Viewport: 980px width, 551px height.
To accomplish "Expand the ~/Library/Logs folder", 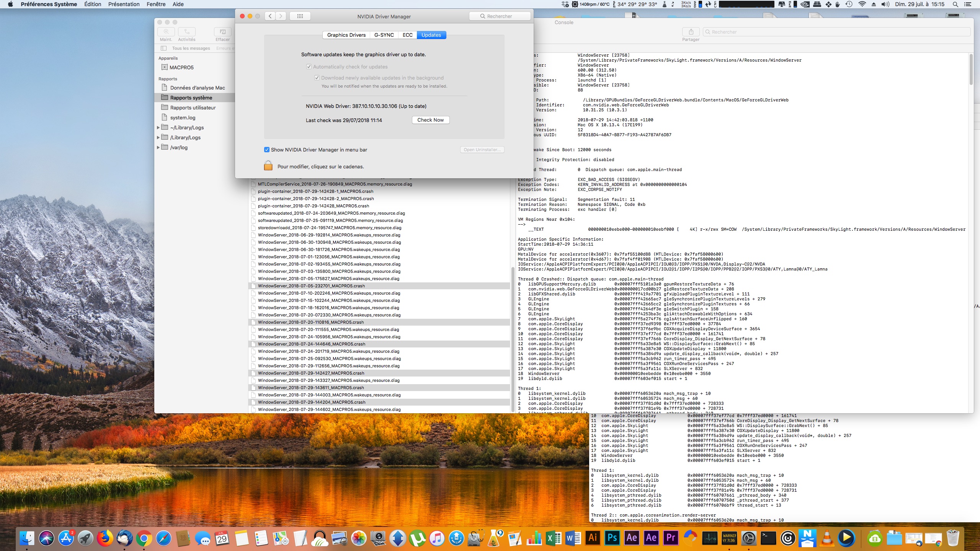I will tap(158, 127).
